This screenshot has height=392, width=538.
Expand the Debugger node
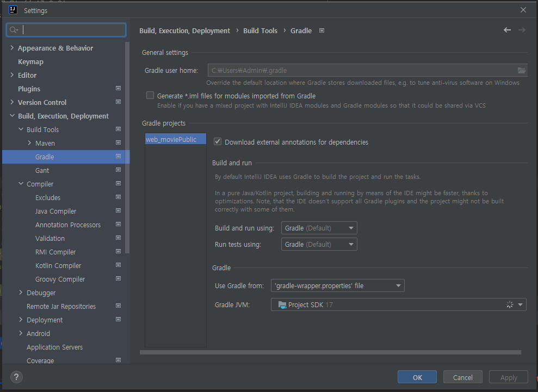pyautogui.click(x=21, y=292)
